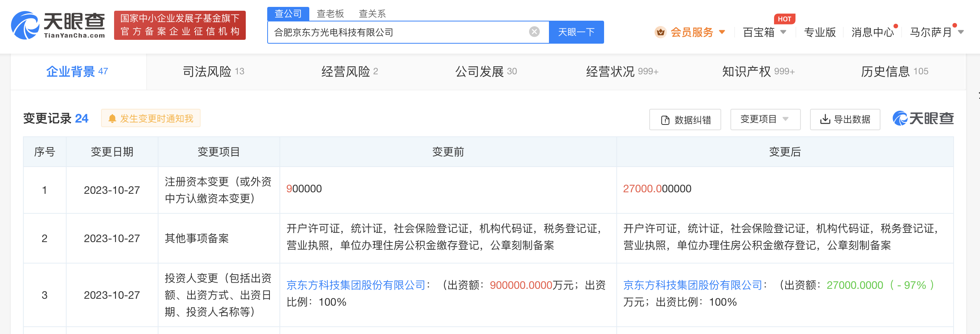Click 注册资本变更 cell in row 1

tap(218, 190)
